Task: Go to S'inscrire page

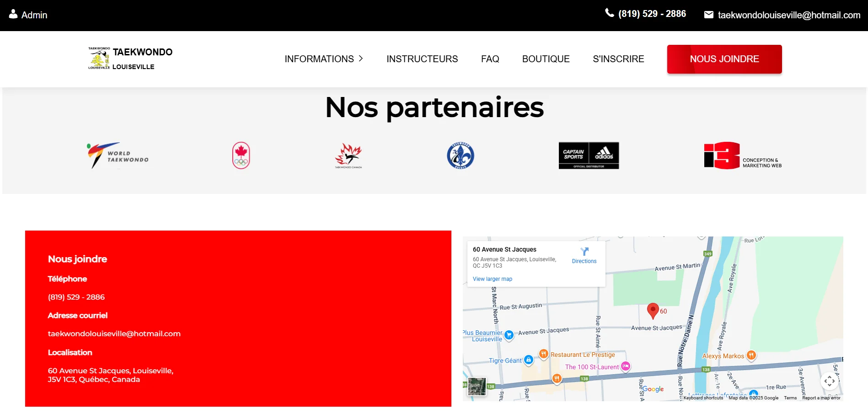Action: coord(618,59)
